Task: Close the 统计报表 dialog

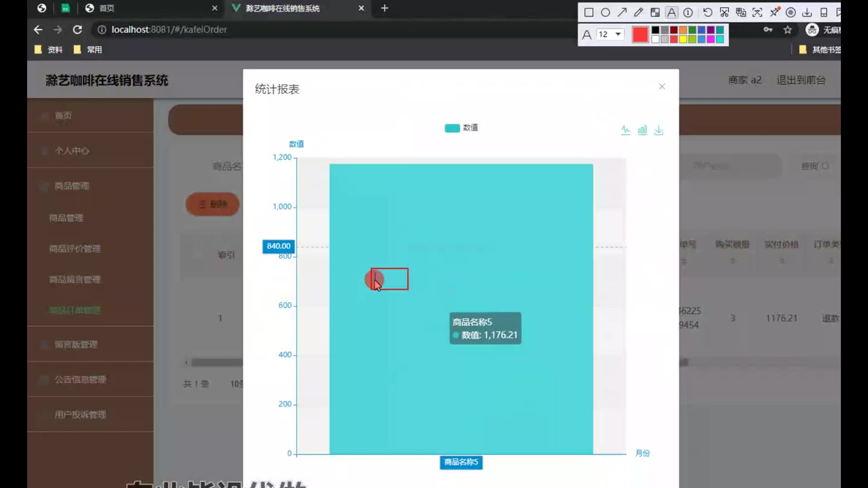Action: coord(662,86)
